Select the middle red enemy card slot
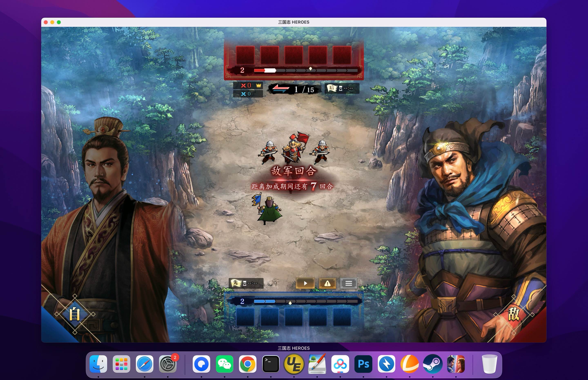Viewport: 588px width, 380px height. (x=294, y=55)
